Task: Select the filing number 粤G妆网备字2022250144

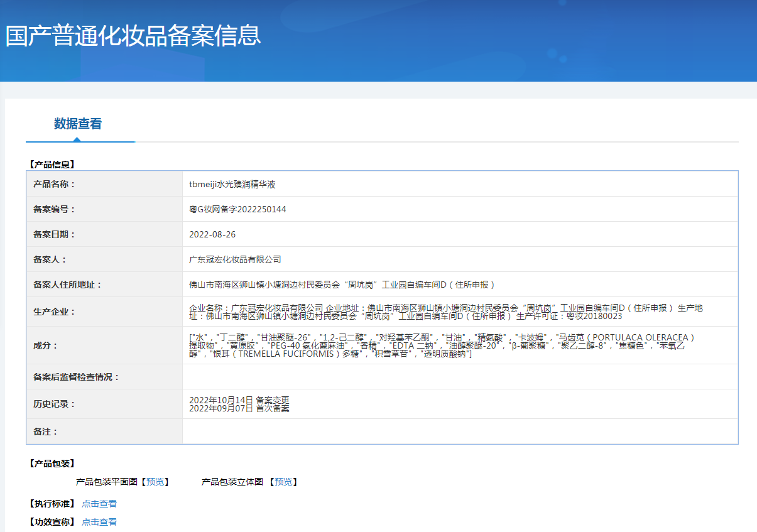Action: point(237,209)
